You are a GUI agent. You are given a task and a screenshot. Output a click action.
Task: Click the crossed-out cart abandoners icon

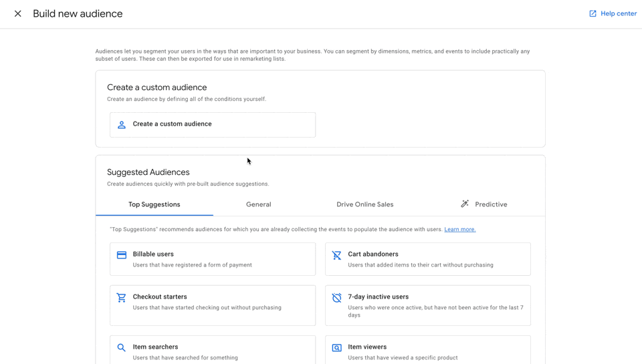pos(337,255)
